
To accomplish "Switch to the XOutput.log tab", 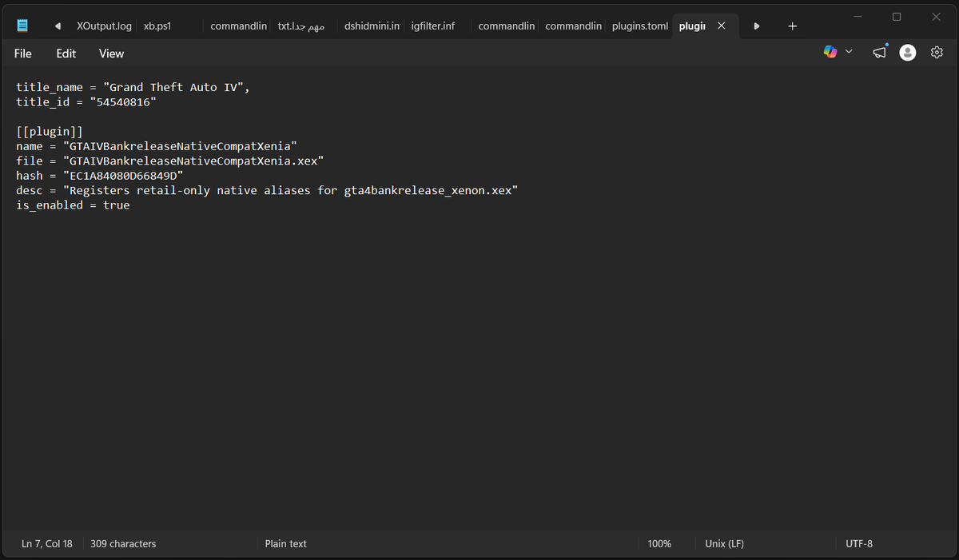I will tap(104, 26).
